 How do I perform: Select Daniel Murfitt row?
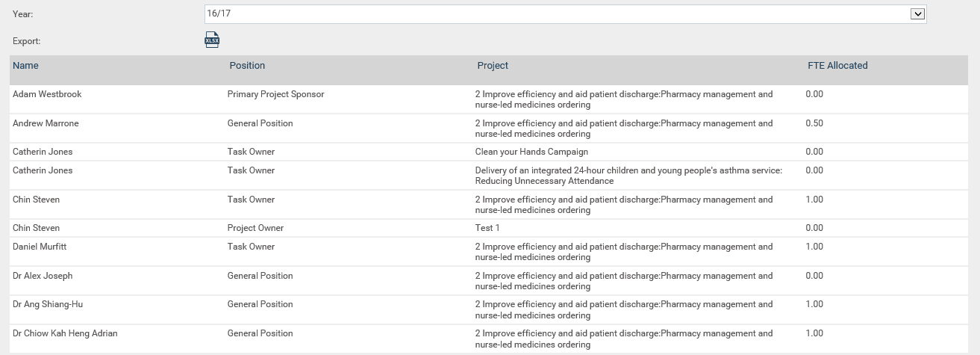tap(490, 252)
